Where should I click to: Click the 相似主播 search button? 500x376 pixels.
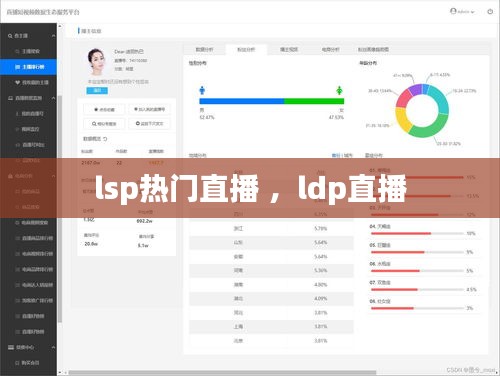[x=104, y=124]
